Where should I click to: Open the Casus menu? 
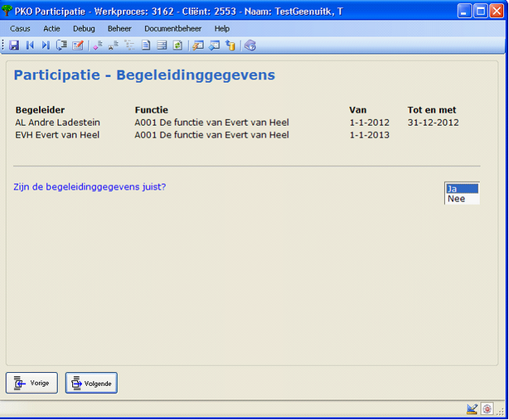[x=20, y=29]
